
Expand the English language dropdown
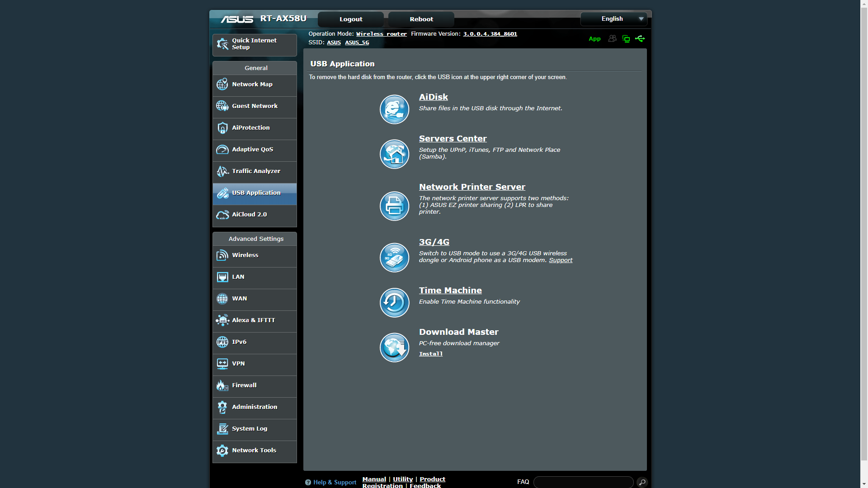pyautogui.click(x=614, y=19)
